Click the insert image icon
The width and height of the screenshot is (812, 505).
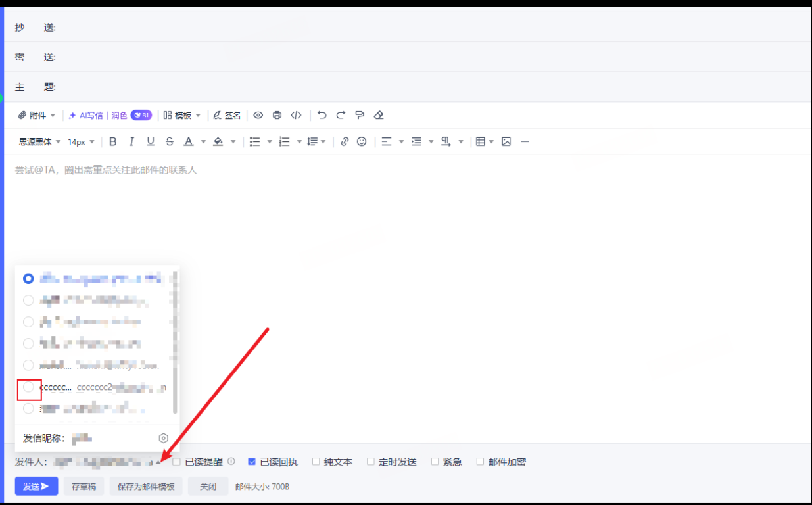(506, 141)
